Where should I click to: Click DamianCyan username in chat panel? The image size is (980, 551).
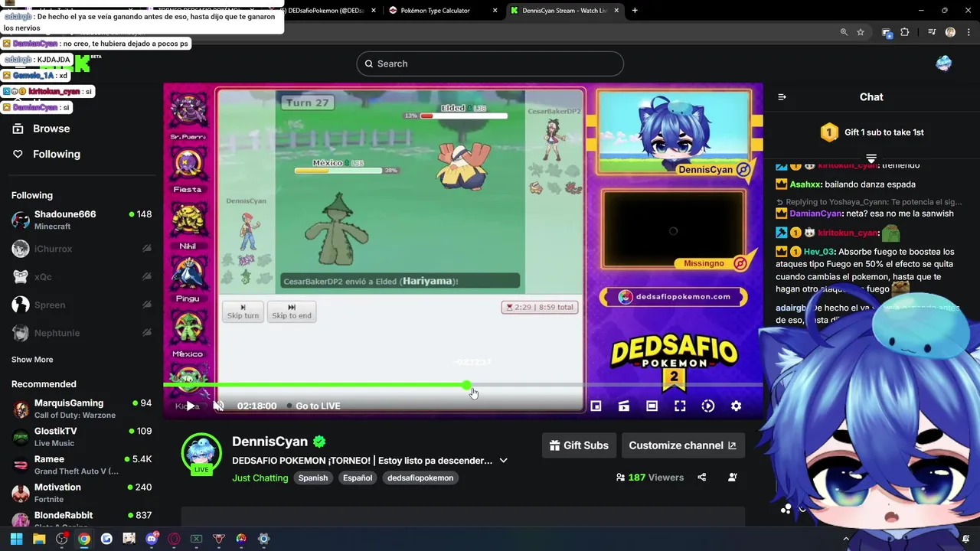pos(815,214)
